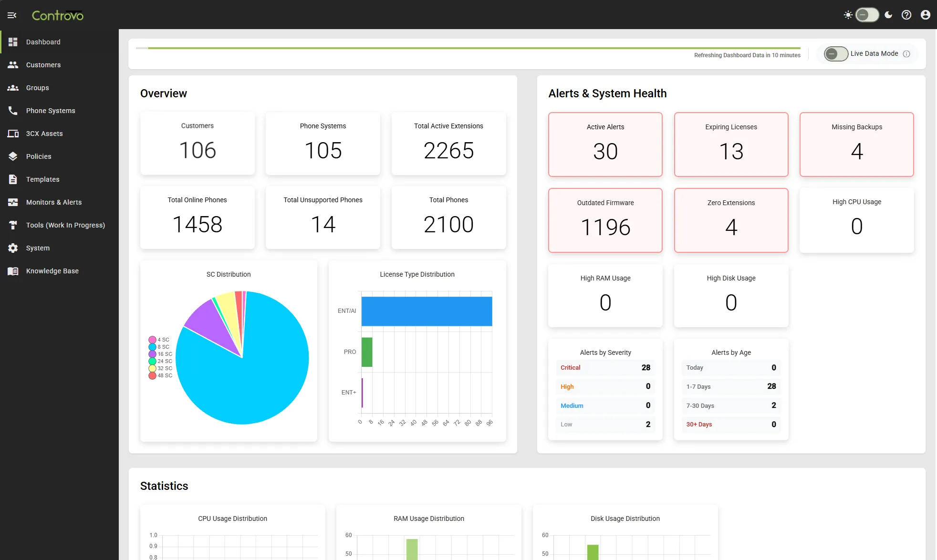Open the Policies page
This screenshot has width=937, height=560.
point(39,156)
